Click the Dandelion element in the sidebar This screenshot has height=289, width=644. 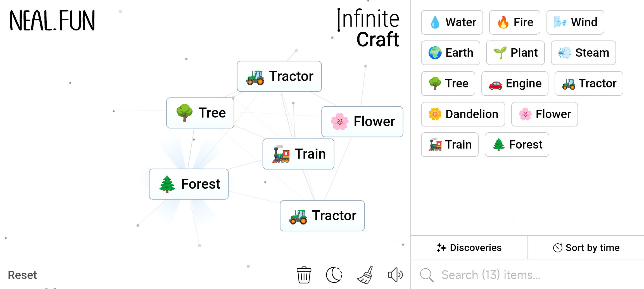click(x=463, y=114)
